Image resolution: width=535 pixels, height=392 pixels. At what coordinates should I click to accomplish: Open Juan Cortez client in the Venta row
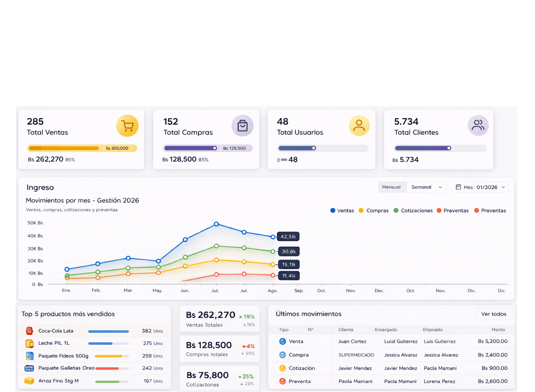pos(352,342)
